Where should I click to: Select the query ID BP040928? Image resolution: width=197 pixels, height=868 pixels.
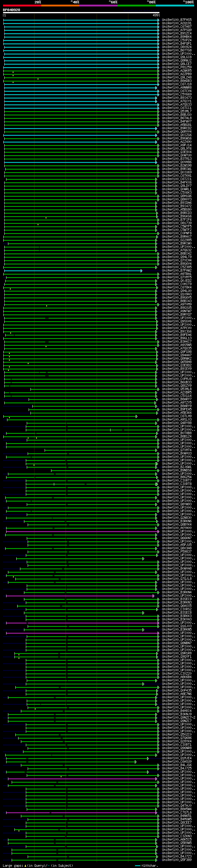[x=11, y=10]
